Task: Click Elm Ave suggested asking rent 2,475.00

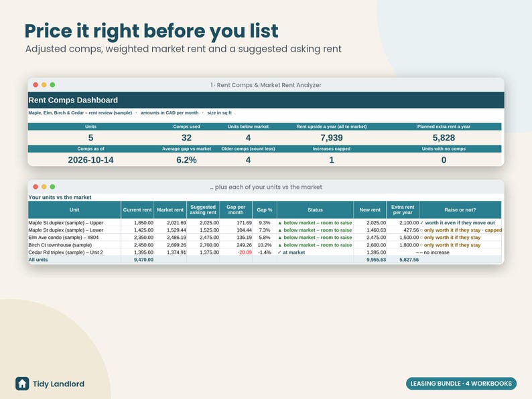Action: 209,238
